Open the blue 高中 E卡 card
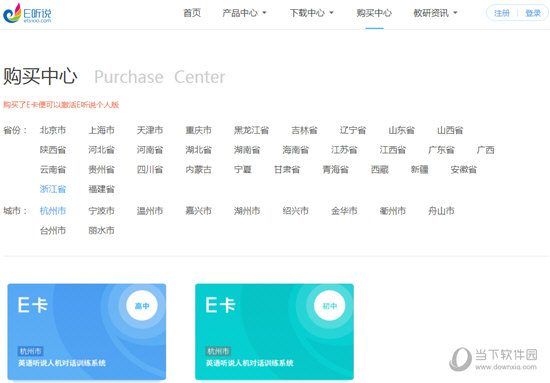 (87, 332)
